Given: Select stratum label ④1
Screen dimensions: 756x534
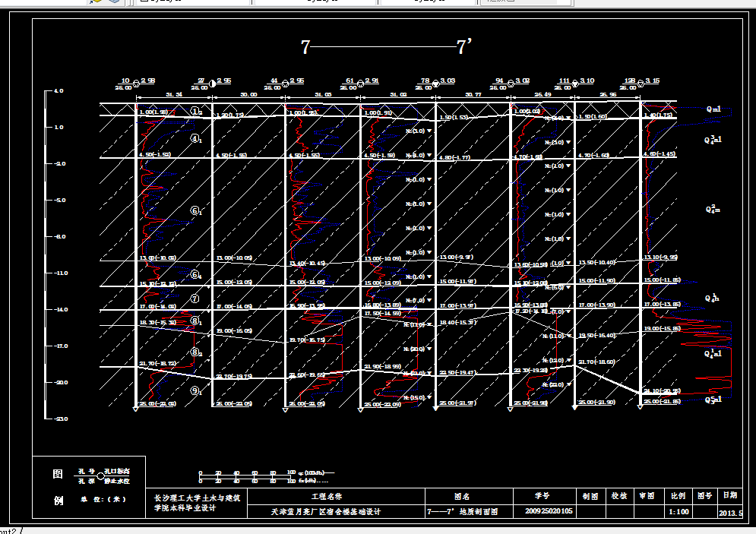Looking at the screenshot, I should [196, 139].
